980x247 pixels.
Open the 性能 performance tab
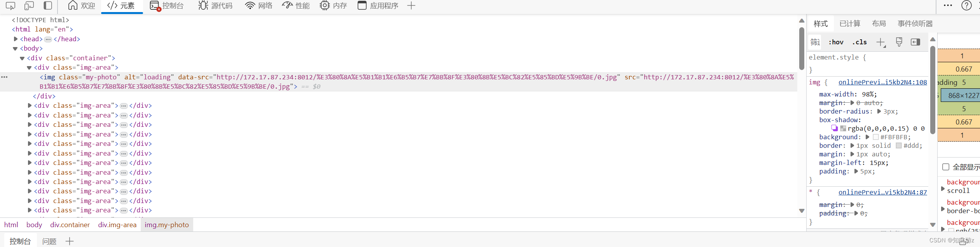(296, 5)
